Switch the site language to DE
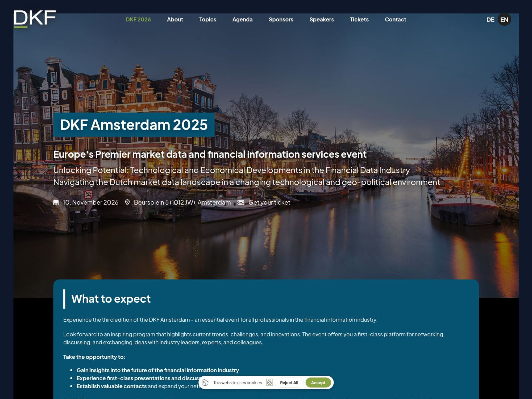 [491, 19]
